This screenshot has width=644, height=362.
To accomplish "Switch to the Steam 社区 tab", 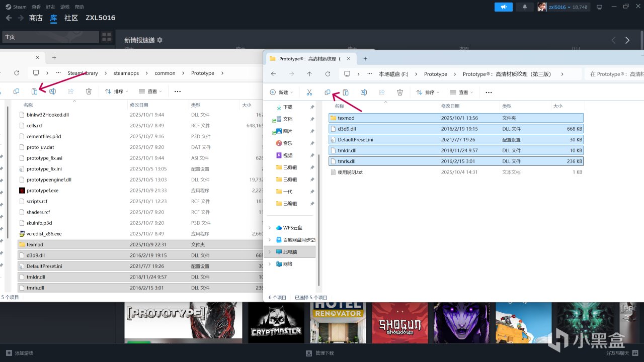I will click(71, 18).
